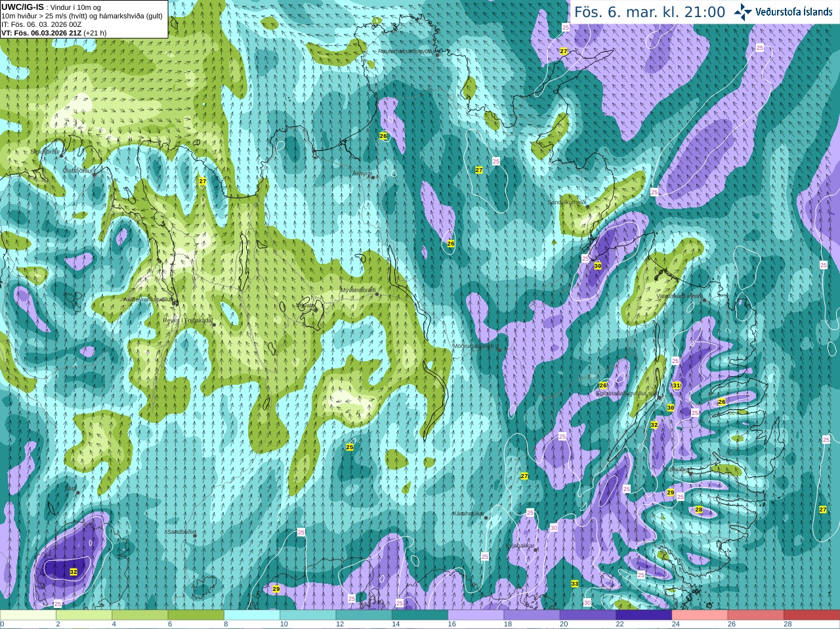The image size is (840, 629).
Task: Click the Sandvíkurheiði station label
Action: click(567, 202)
